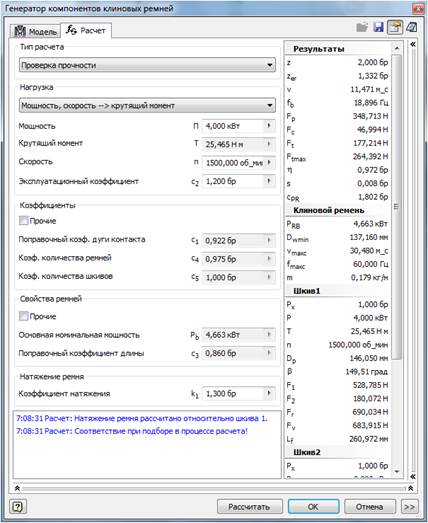Click the save floppy disk icon
The image size is (428, 523).
[379, 27]
